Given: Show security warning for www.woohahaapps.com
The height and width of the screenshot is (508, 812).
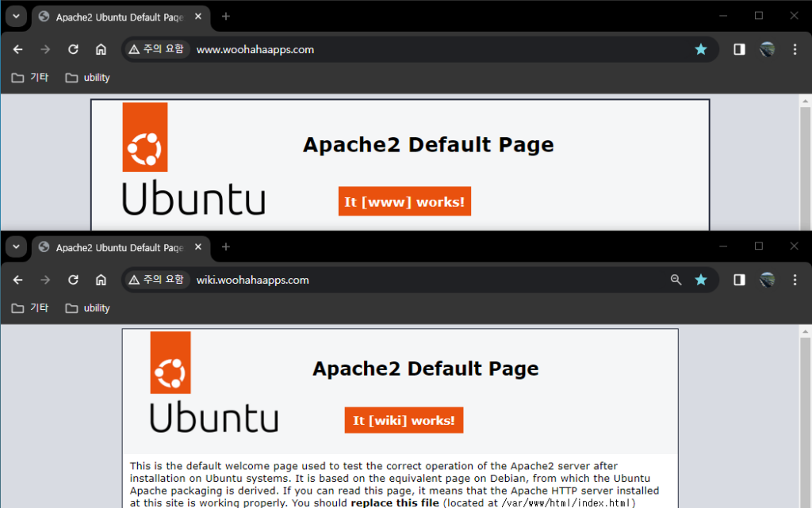Looking at the screenshot, I should pyautogui.click(x=156, y=49).
